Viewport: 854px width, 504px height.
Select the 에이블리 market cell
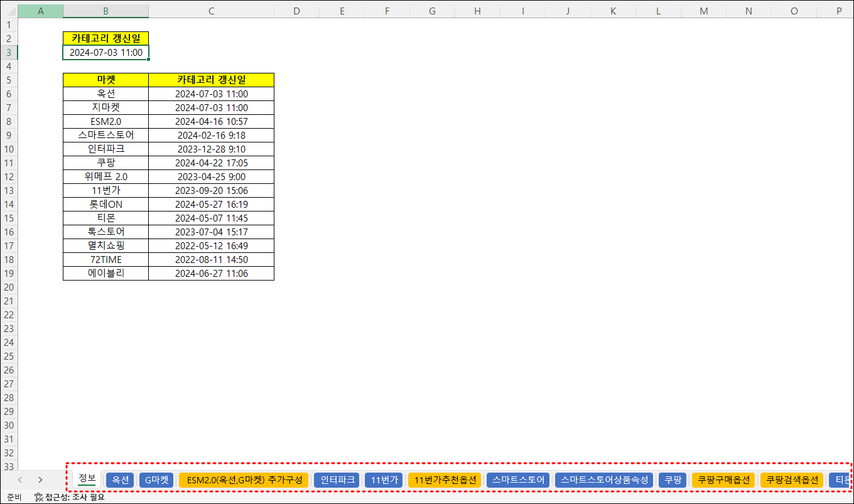point(105,273)
